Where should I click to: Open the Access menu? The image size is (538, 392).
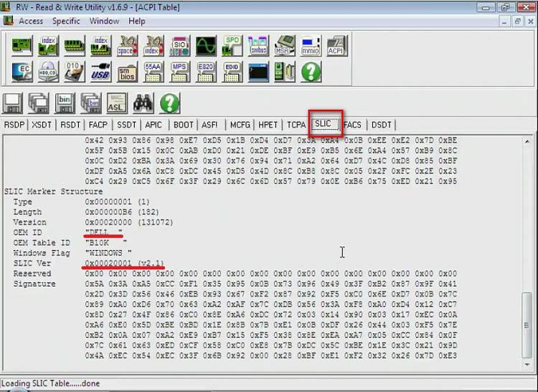[x=31, y=21]
